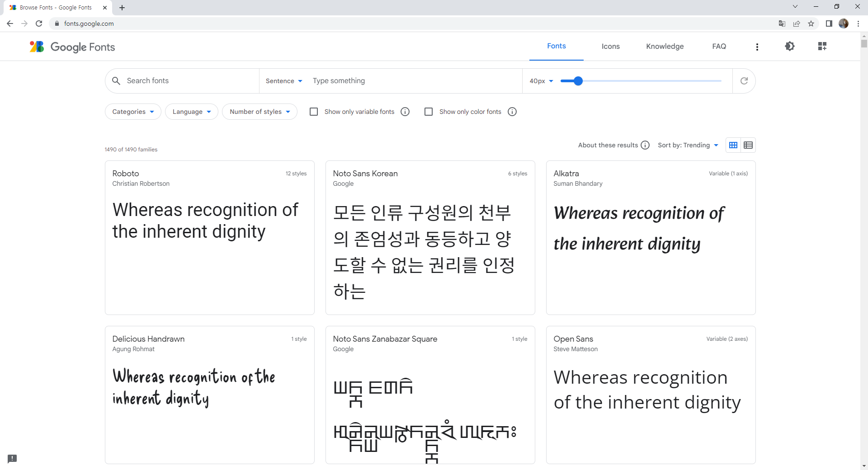Screen dimensions: 868x470
Task: Click "Steve Matteson" designer name
Action: coord(576,349)
